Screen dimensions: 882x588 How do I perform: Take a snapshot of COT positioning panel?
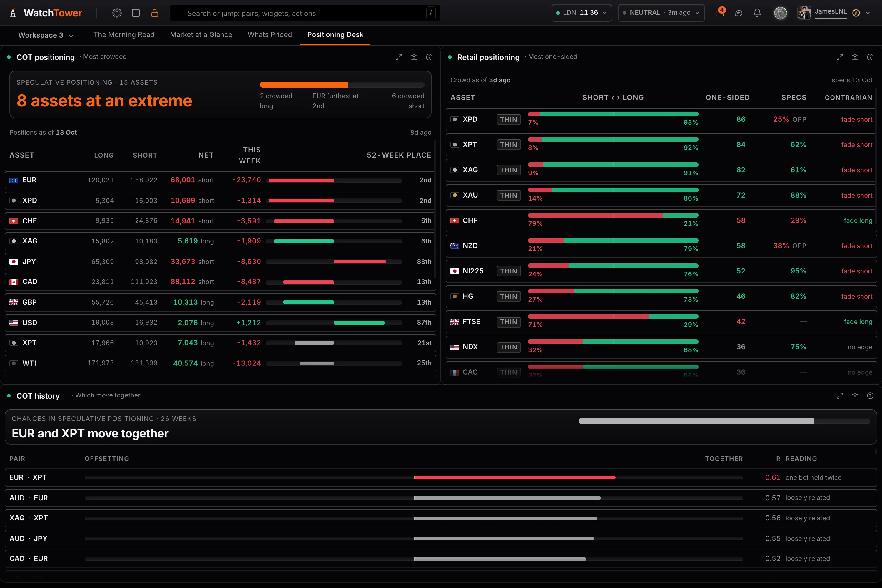[x=414, y=57]
